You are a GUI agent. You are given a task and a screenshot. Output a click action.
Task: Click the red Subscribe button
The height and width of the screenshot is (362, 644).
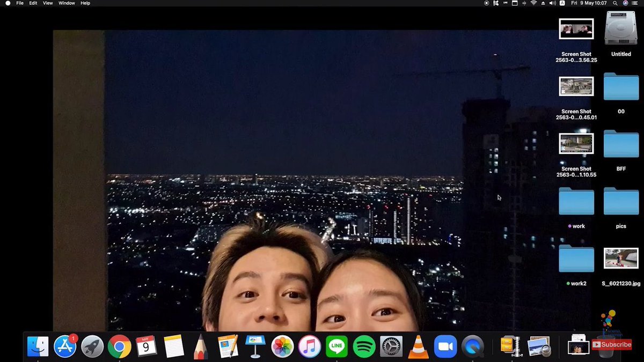click(612, 345)
